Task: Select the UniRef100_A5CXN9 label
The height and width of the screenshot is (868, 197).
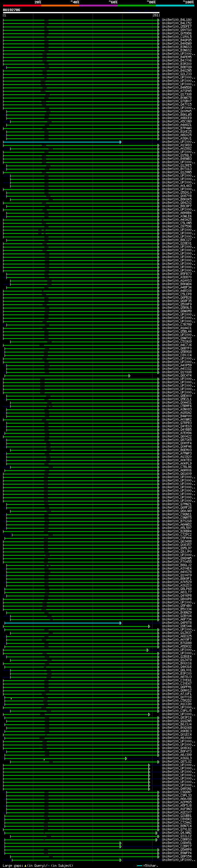Action: coord(177,122)
